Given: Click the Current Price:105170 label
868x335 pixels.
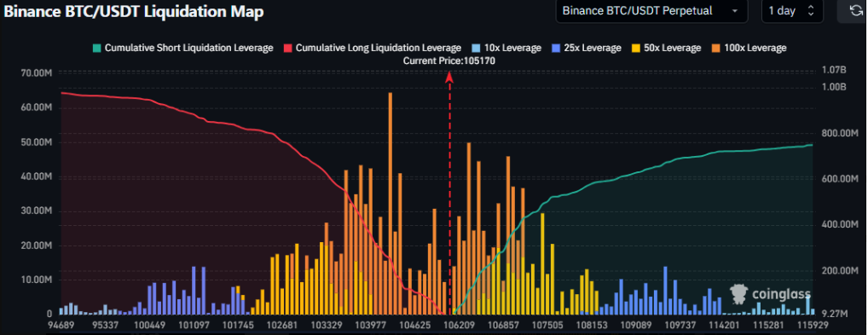Looking at the screenshot, I should point(449,61).
